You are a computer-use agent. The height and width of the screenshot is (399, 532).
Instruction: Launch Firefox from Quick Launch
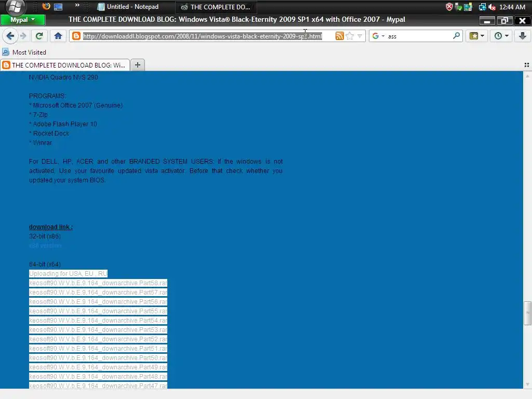tap(46, 6)
